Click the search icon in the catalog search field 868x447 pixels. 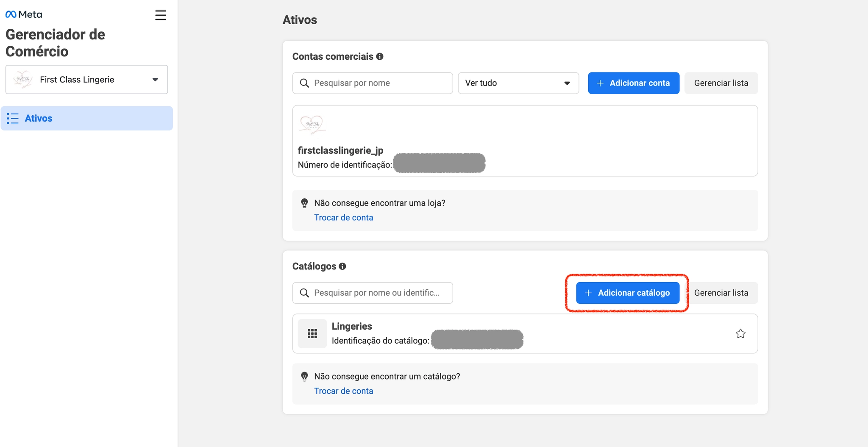click(x=304, y=293)
